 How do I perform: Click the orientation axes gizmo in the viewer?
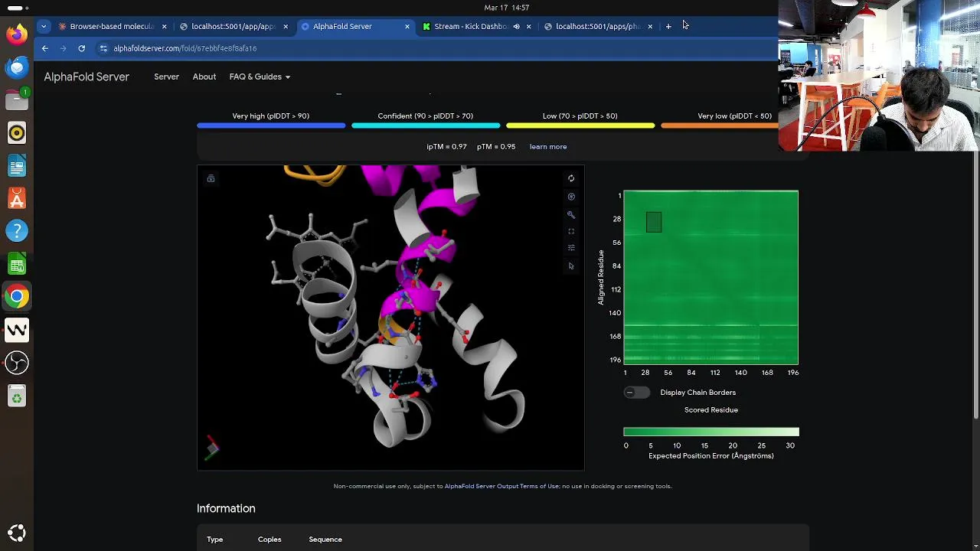pos(212,448)
